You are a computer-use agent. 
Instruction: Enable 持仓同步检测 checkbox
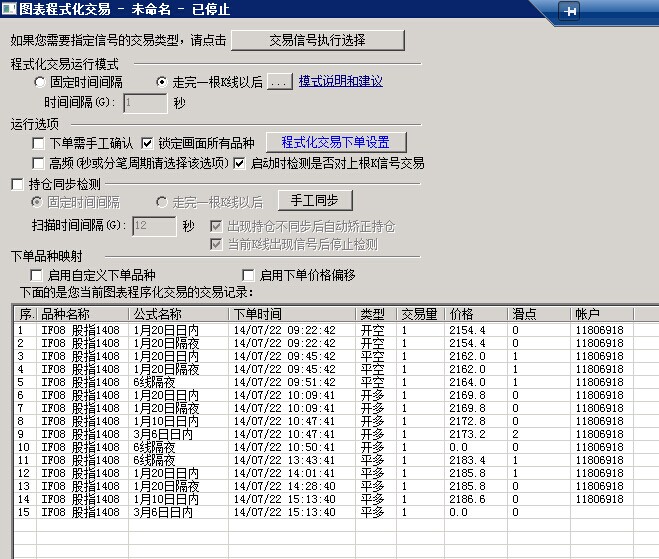point(17,184)
